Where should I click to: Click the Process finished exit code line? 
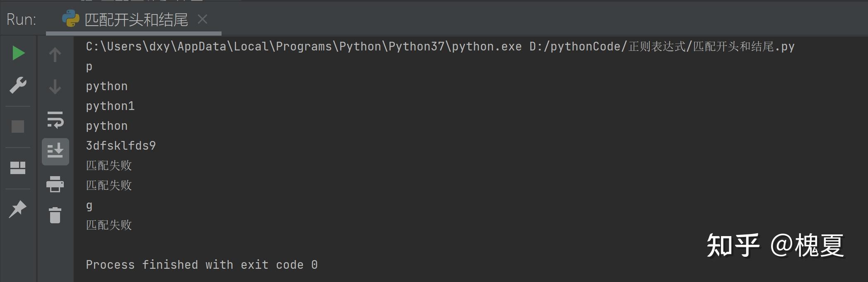pyautogui.click(x=201, y=265)
